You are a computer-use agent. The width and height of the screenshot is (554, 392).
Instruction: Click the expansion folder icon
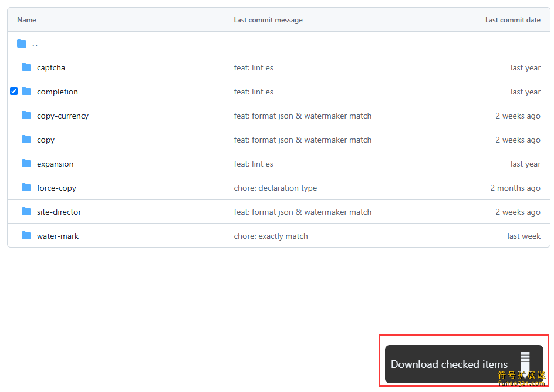pos(26,164)
